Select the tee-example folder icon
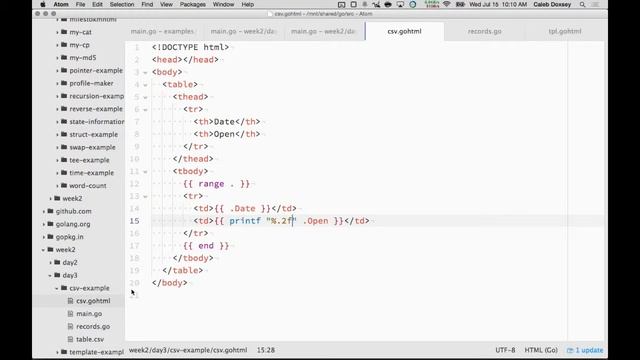This screenshot has height=360, width=640. point(64,160)
